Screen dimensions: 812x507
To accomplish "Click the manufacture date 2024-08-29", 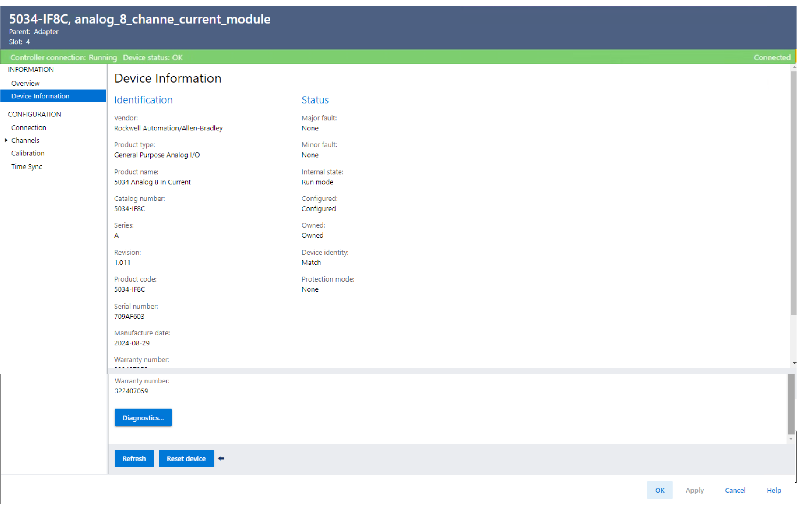I will click(132, 343).
